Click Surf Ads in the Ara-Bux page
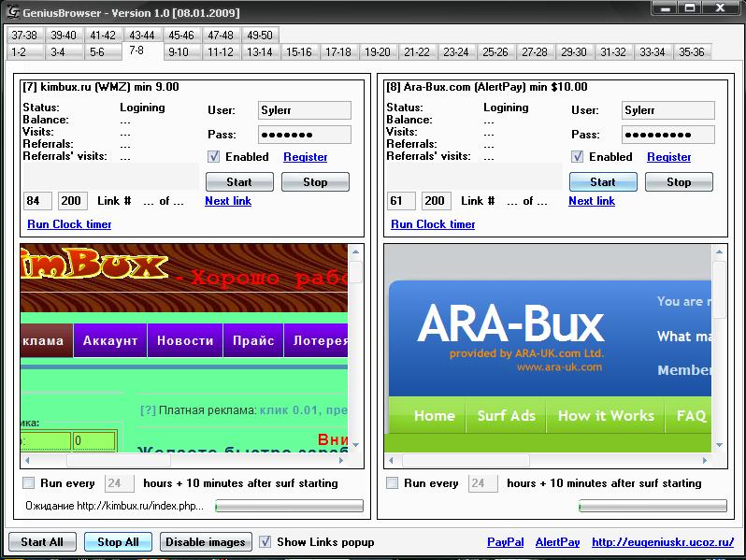 [x=507, y=415]
